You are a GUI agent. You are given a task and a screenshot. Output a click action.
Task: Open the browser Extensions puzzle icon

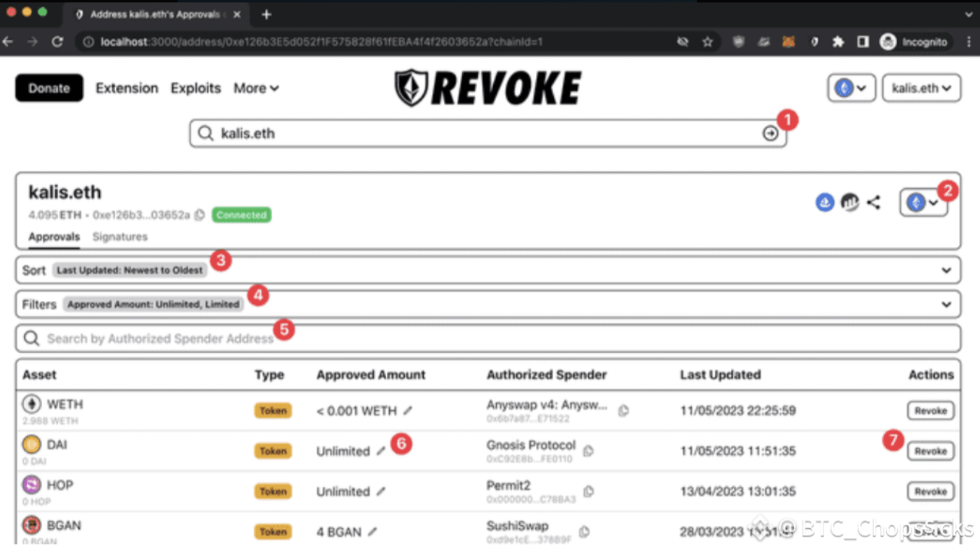tap(838, 42)
